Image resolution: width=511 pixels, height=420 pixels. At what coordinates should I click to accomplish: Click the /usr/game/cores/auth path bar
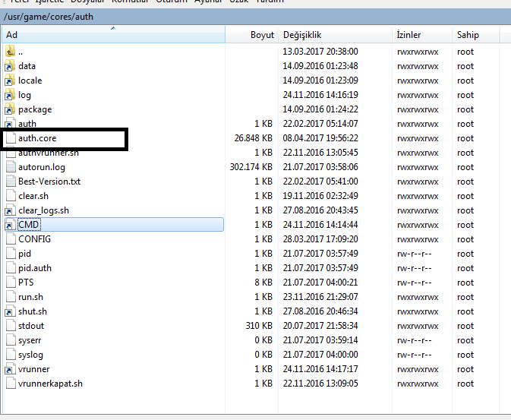tap(255, 16)
